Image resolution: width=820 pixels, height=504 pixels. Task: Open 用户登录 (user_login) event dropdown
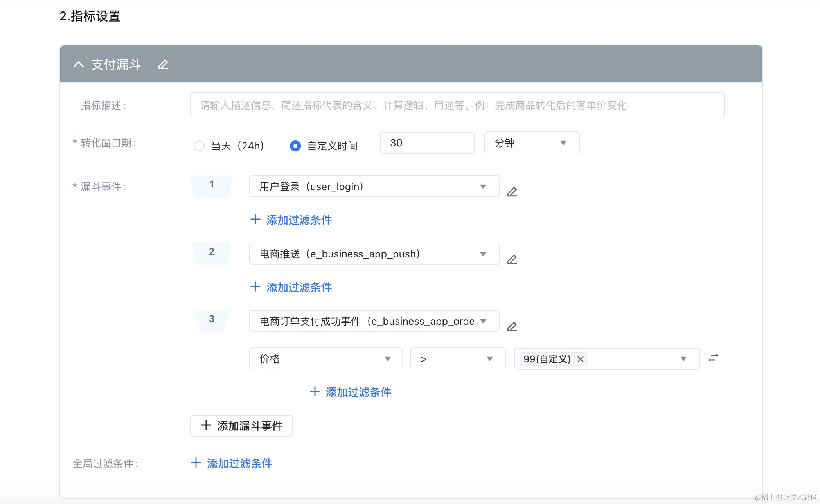point(374,187)
